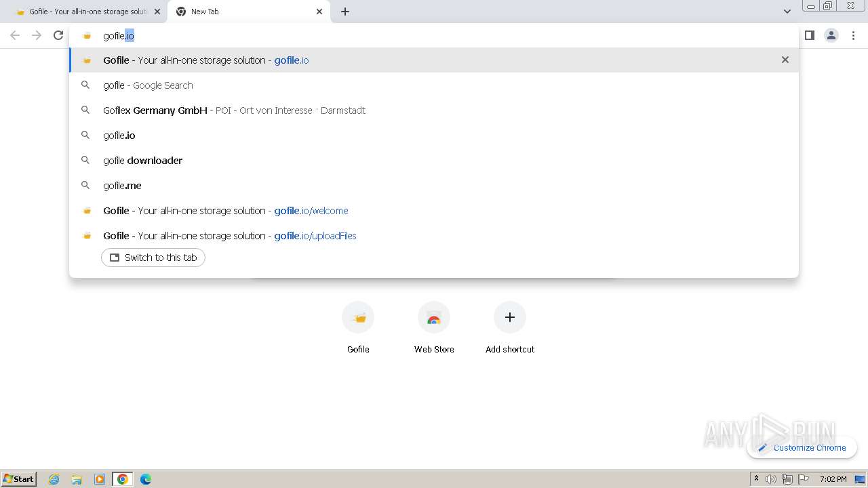Reload the current page
The image size is (868, 488).
(58, 35)
